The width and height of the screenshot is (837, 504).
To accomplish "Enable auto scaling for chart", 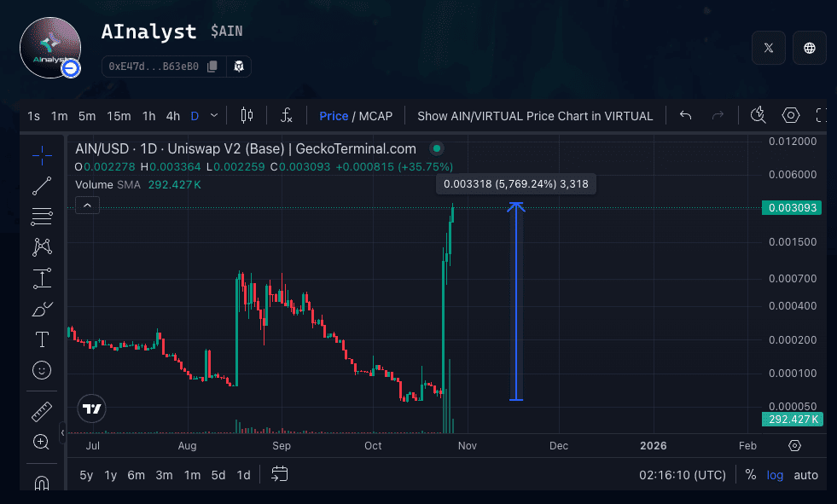I will coord(805,475).
